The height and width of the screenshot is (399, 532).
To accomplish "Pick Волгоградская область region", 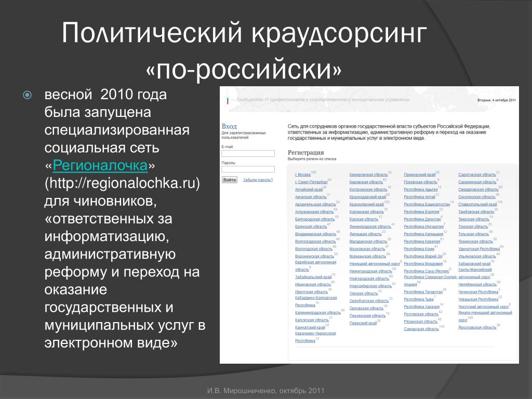I will [315, 242].
